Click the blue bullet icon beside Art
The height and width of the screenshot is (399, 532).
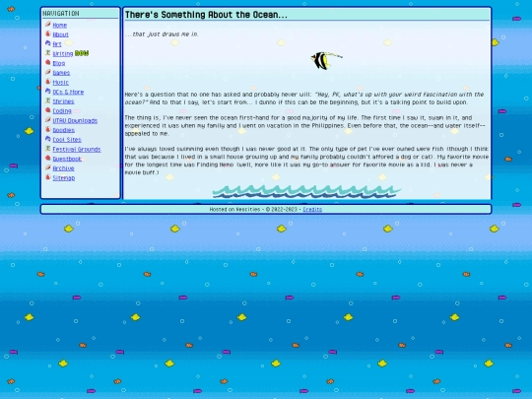pyautogui.click(x=48, y=43)
